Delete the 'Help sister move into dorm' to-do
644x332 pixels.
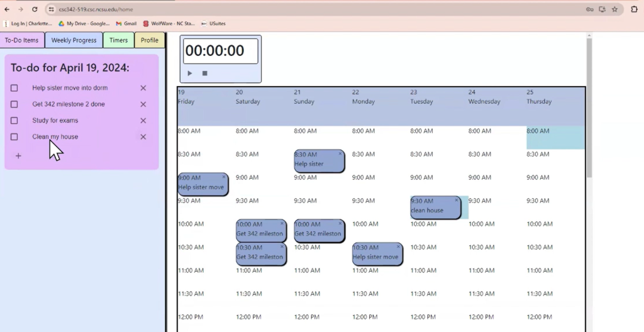click(x=143, y=88)
